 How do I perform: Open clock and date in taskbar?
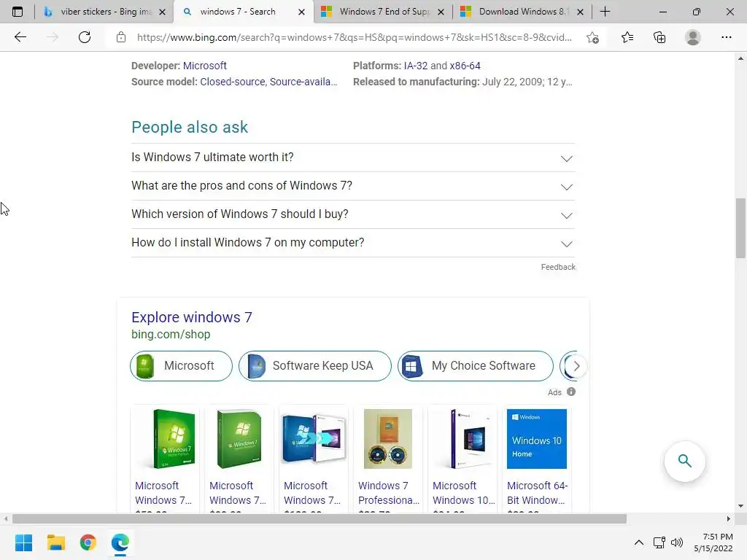713,542
